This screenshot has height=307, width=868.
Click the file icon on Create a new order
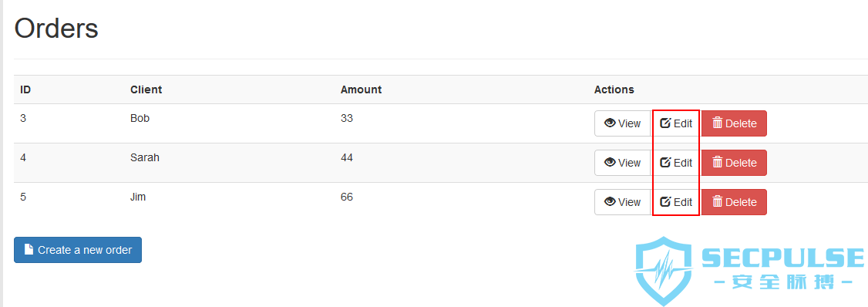pyautogui.click(x=29, y=249)
